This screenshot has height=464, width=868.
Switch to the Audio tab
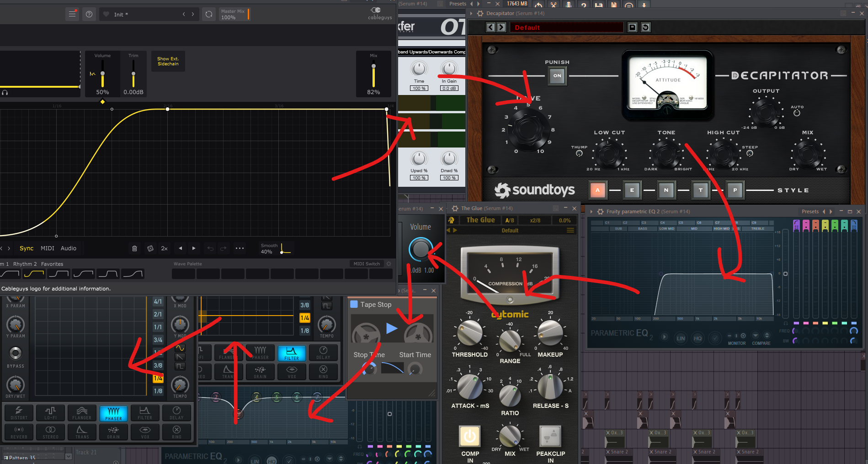(x=69, y=248)
